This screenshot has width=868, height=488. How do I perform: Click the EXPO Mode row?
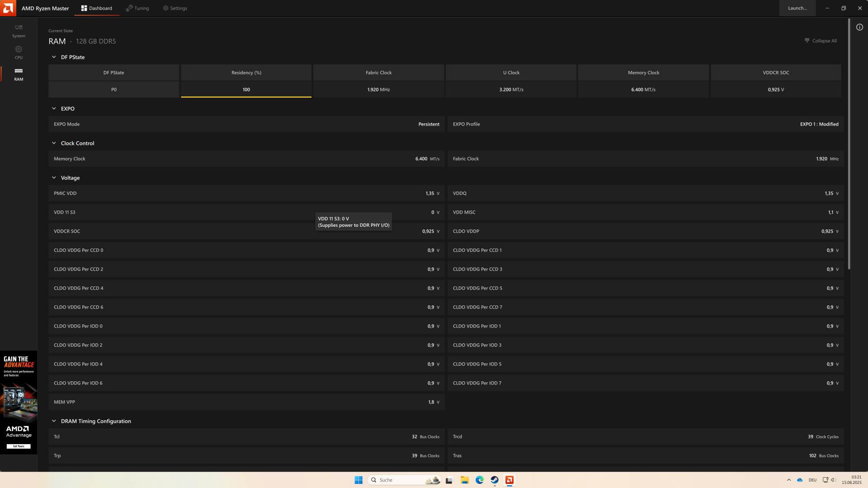point(247,124)
